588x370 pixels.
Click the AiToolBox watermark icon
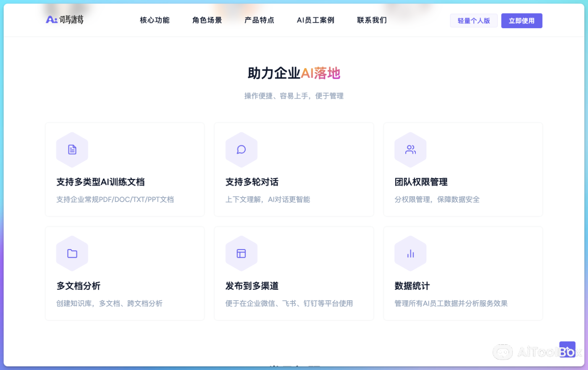pyautogui.click(x=503, y=352)
